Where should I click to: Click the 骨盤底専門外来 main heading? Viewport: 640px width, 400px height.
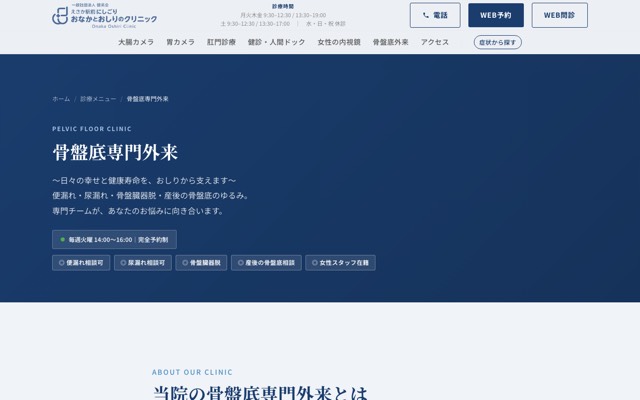[x=115, y=153]
